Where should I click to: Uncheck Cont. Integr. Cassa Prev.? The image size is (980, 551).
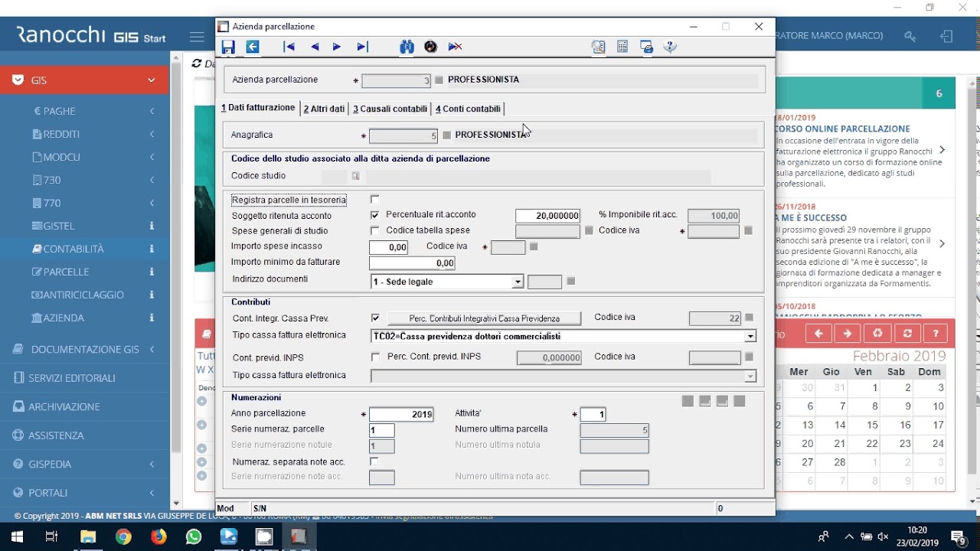click(374, 318)
